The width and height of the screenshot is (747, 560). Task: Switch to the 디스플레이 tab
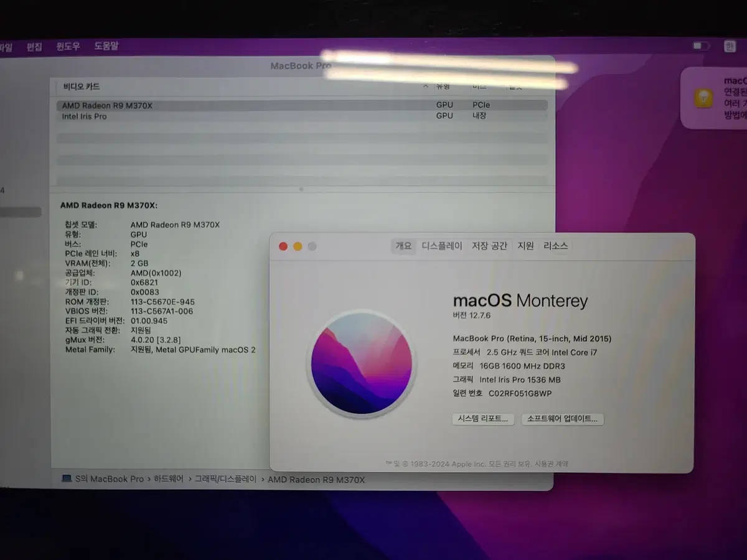click(442, 246)
